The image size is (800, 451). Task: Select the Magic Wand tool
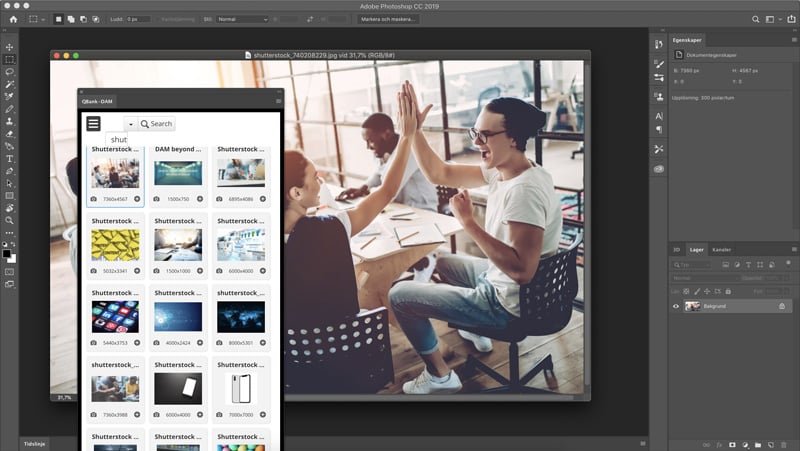pos(9,84)
